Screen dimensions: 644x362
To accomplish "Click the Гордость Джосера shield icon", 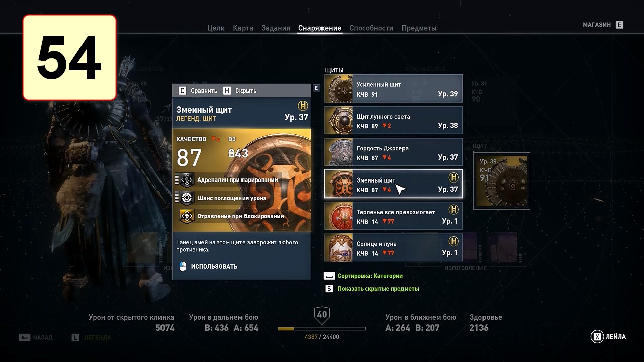I will pyautogui.click(x=339, y=152).
